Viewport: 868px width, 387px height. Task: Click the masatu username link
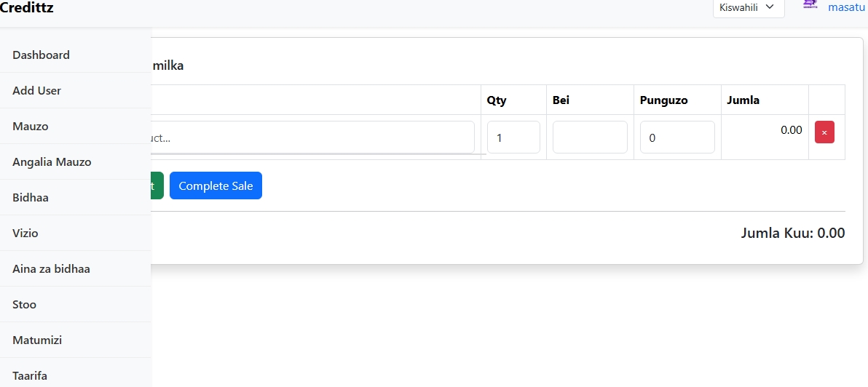click(847, 7)
